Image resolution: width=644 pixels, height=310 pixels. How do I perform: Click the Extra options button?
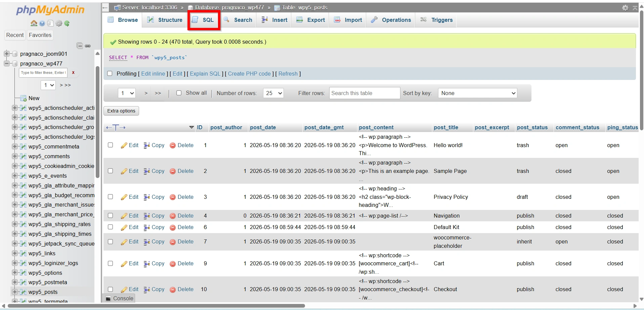coord(121,111)
